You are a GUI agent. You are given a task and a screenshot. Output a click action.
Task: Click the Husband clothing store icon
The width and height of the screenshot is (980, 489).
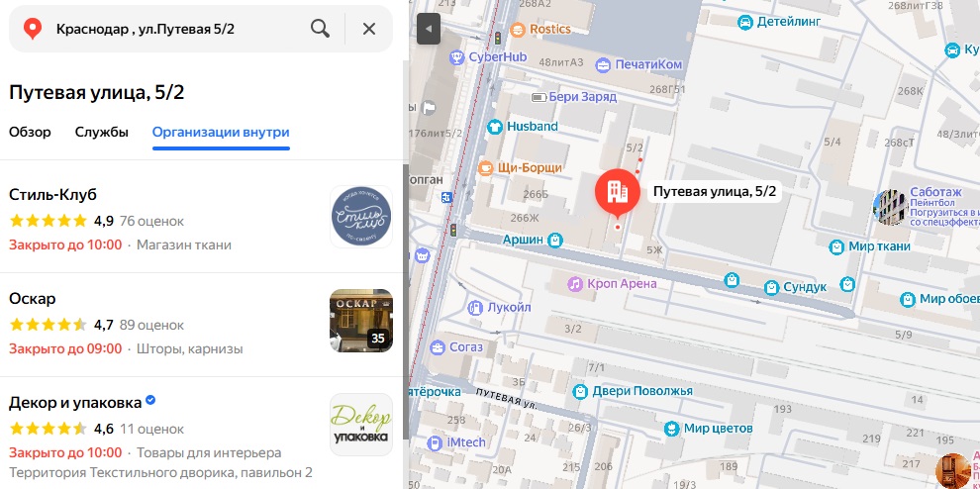(494, 127)
